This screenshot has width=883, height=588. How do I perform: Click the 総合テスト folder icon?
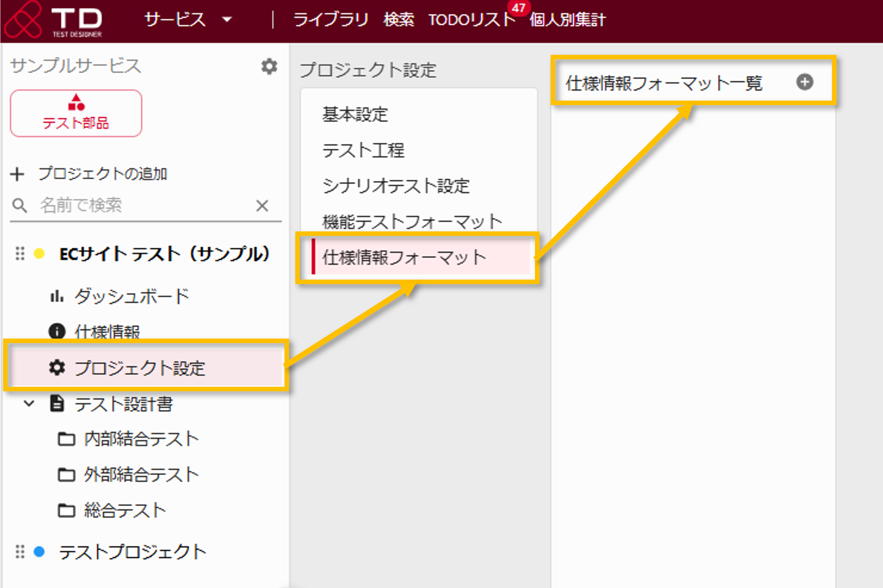[x=66, y=510]
